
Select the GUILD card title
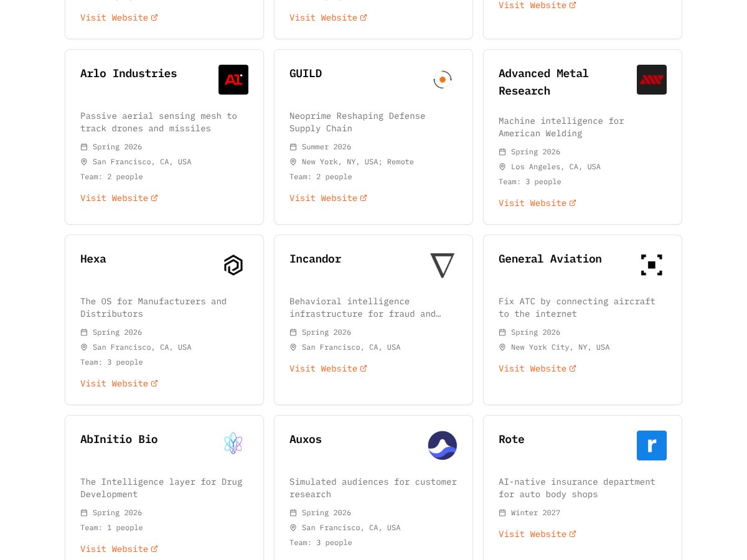[306, 73]
